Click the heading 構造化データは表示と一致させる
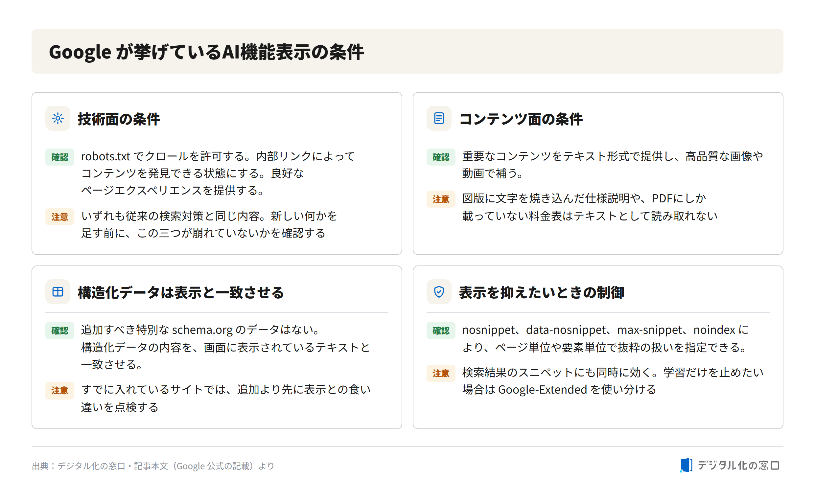The image size is (815, 504). (181, 292)
